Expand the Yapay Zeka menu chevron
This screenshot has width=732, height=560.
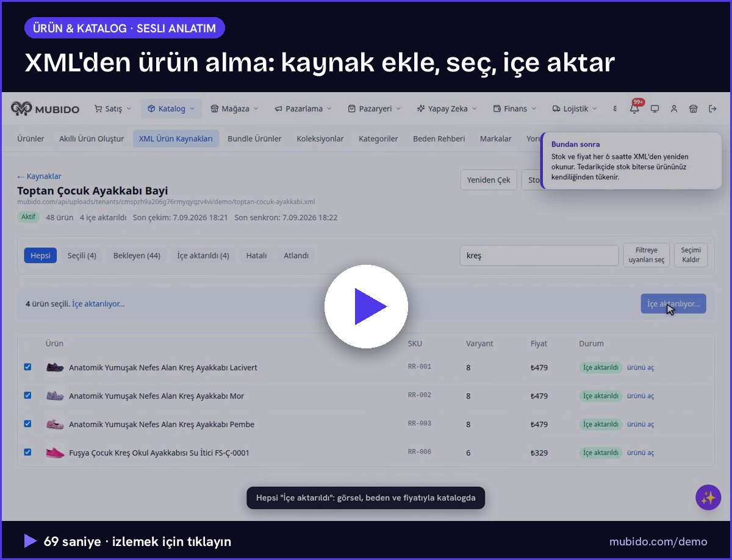click(x=475, y=109)
